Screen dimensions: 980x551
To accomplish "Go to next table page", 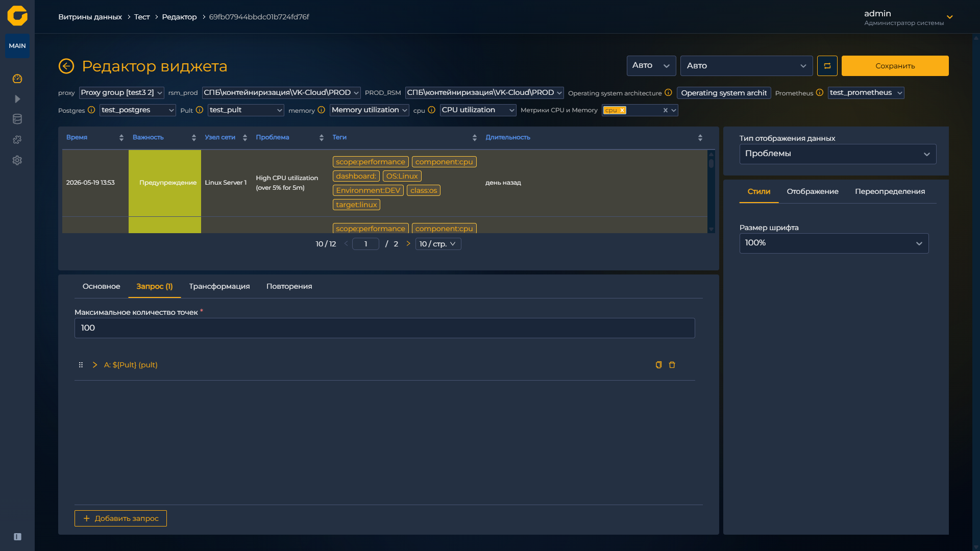I will (x=408, y=244).
